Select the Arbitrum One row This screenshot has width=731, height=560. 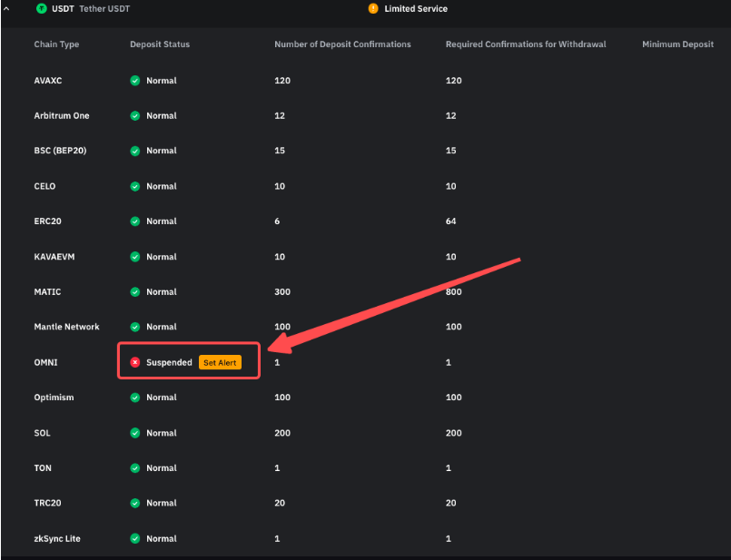64,115
